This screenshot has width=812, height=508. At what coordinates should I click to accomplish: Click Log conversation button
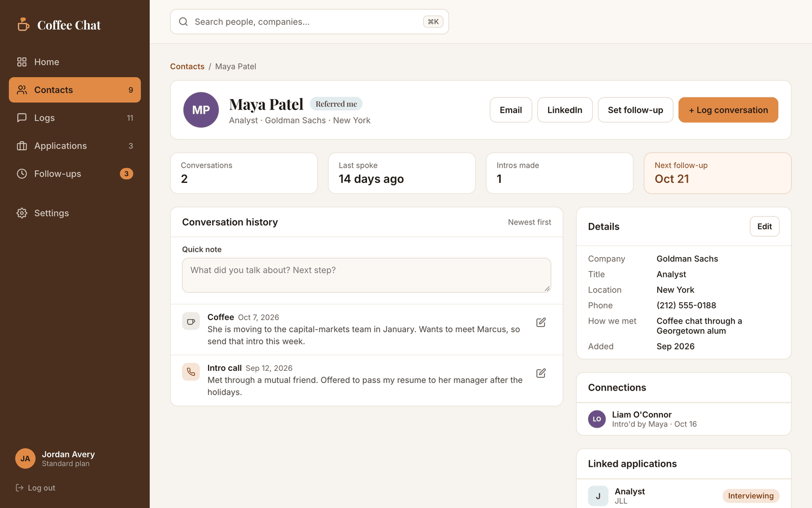728,110
